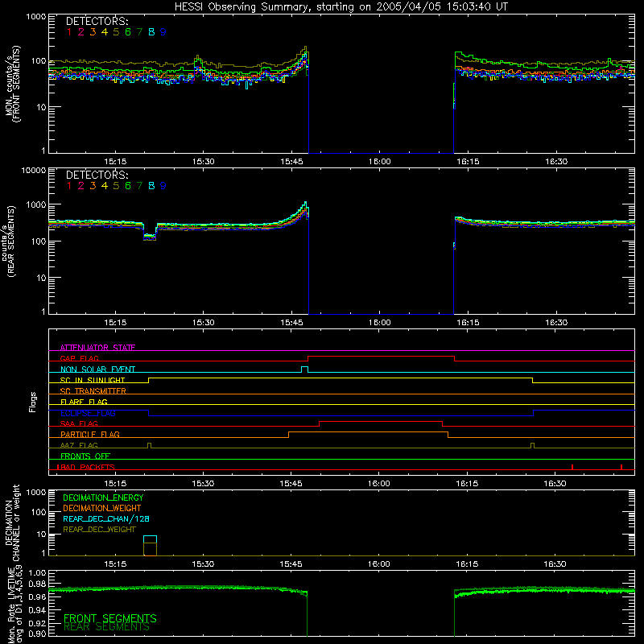Click the 16:30 time label under the rear segments plot
The image size is (644, 644).
556,323
